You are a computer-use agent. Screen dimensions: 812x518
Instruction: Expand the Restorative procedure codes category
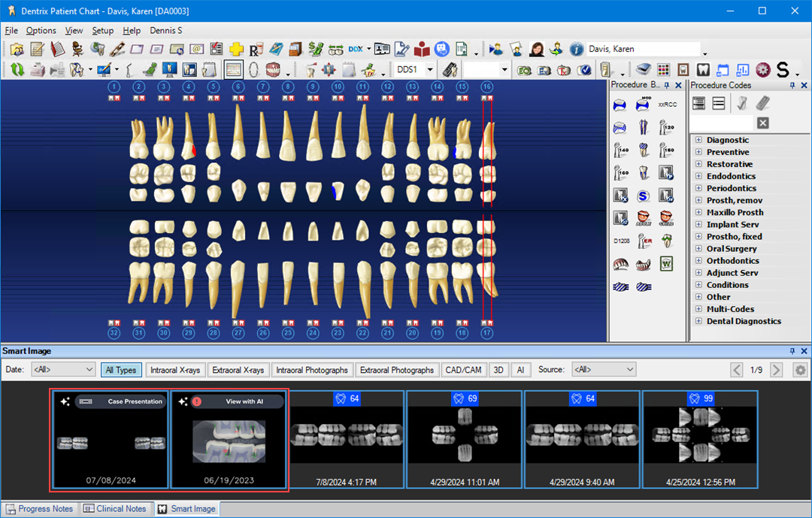tap(698, 164)
